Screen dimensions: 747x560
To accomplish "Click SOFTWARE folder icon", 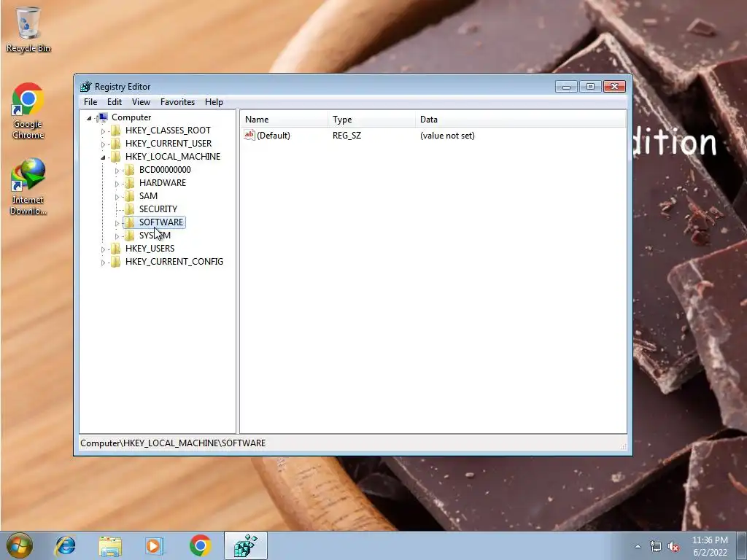I will tap(130, 222).
